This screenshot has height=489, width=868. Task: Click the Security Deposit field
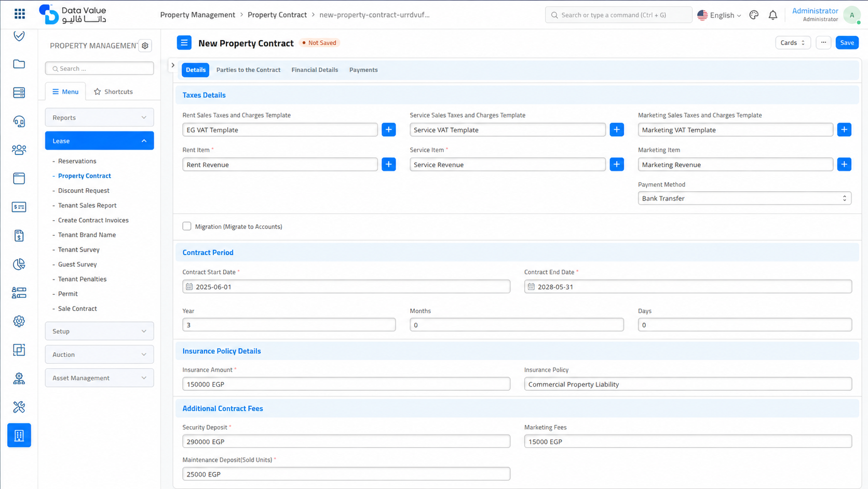[346, 441]
